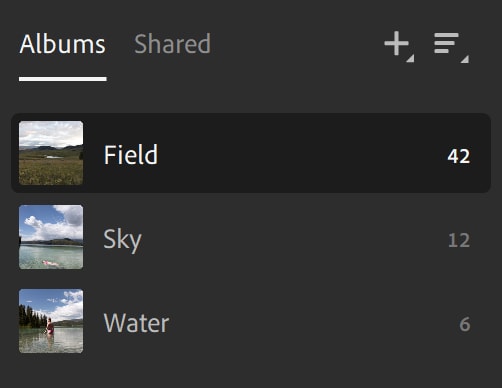Select the Albums tab
Image resolution: width=502 pixels, height=388 pixels.
click(62, 44)
